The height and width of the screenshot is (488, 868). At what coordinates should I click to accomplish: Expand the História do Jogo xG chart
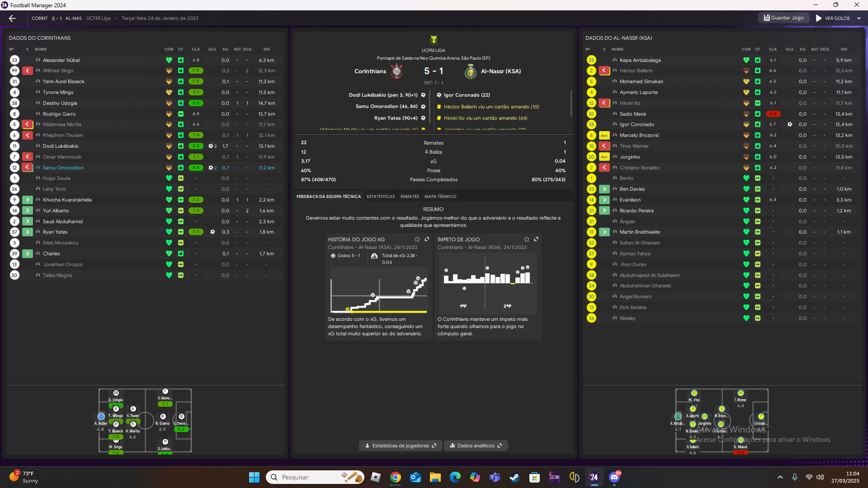pos(427,239)
